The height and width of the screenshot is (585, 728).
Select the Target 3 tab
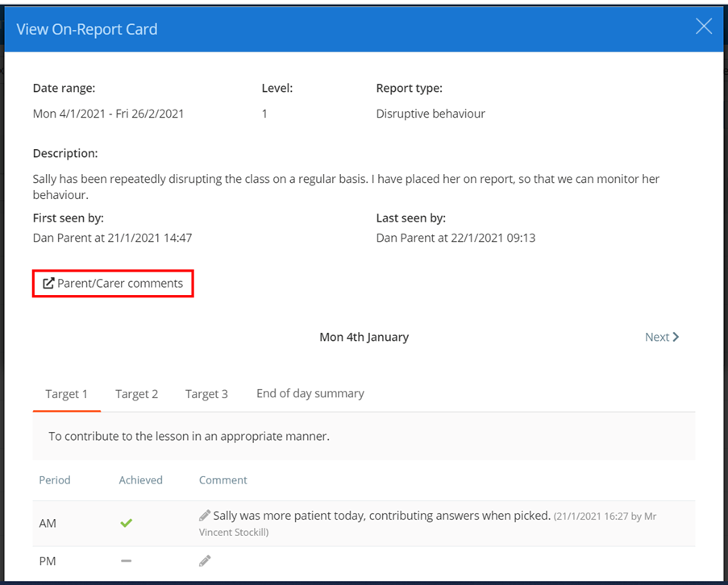coord(206,393)
